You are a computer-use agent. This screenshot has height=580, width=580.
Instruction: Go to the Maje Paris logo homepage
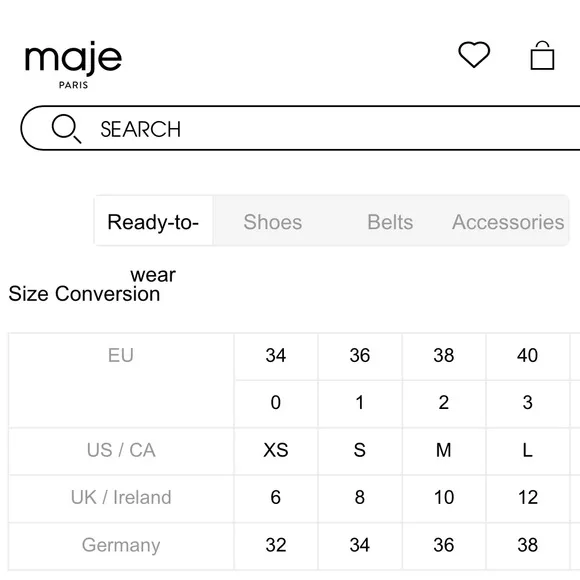click(73, 65)
